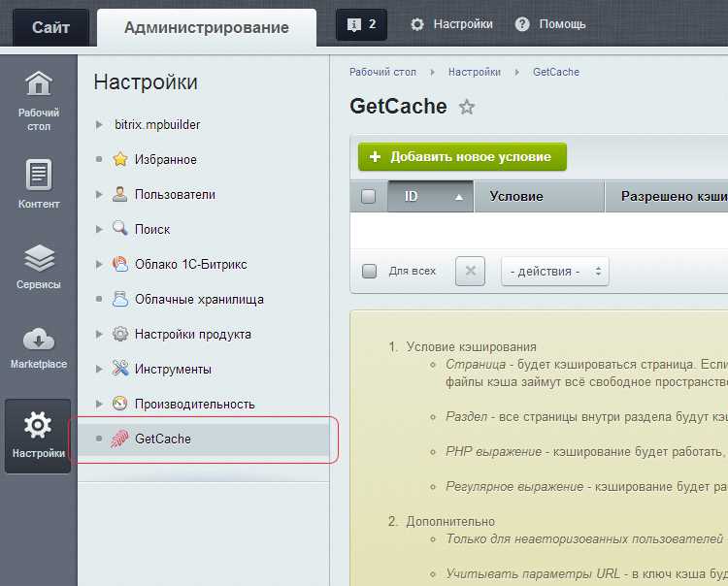Click the Облачные хранилища menu label
Viewport: 728px width, 586px height.
tap(199, 299)
